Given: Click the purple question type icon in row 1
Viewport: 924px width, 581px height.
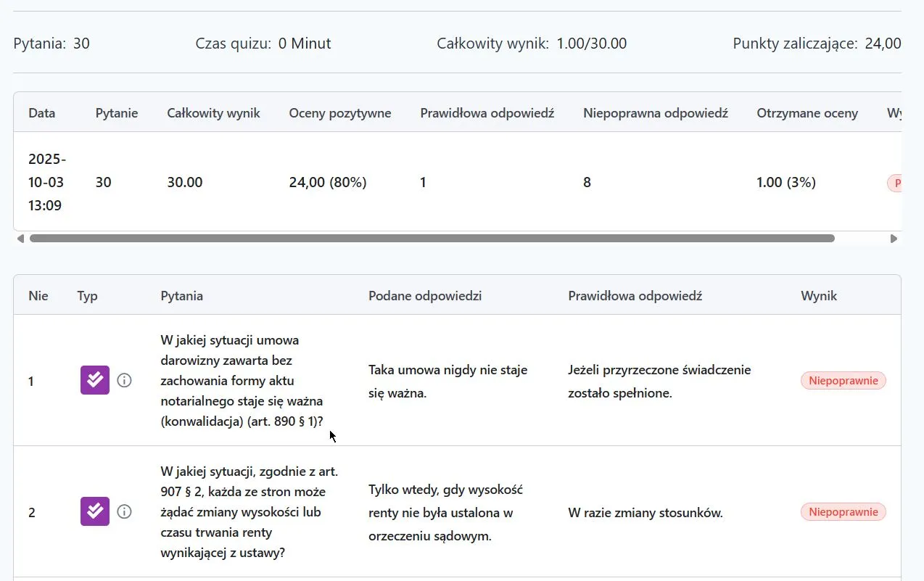Looking at the screenshot, I should [x=94, y=380].
